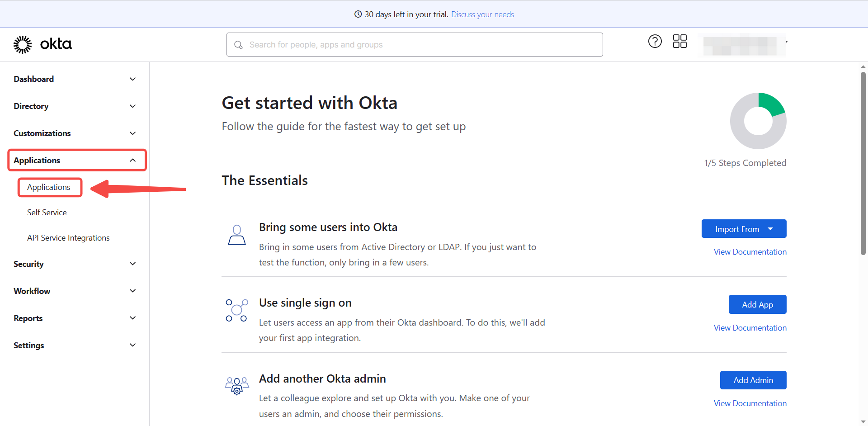Open View Documentation under Add Admin

[750, 403]
